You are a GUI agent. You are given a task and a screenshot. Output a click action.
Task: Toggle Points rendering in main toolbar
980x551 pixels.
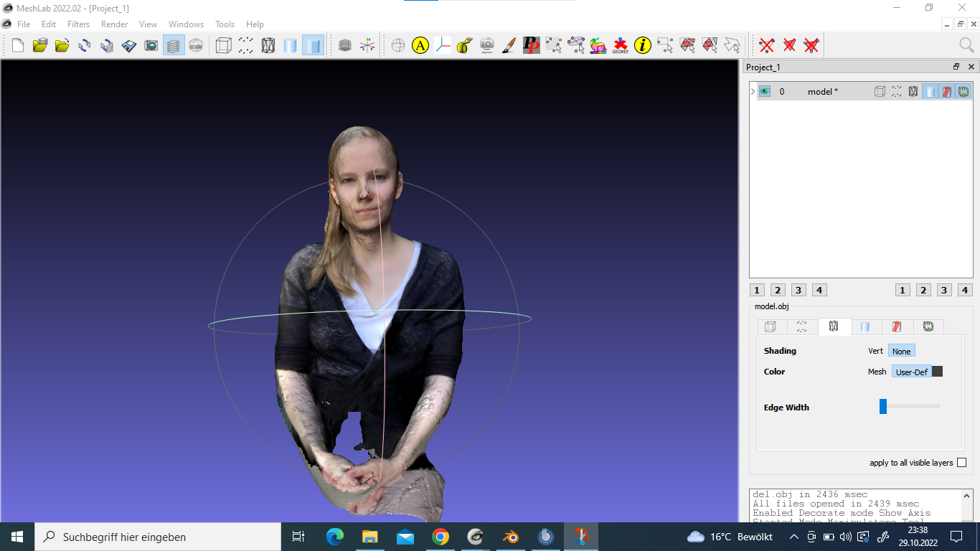[246, 46]
